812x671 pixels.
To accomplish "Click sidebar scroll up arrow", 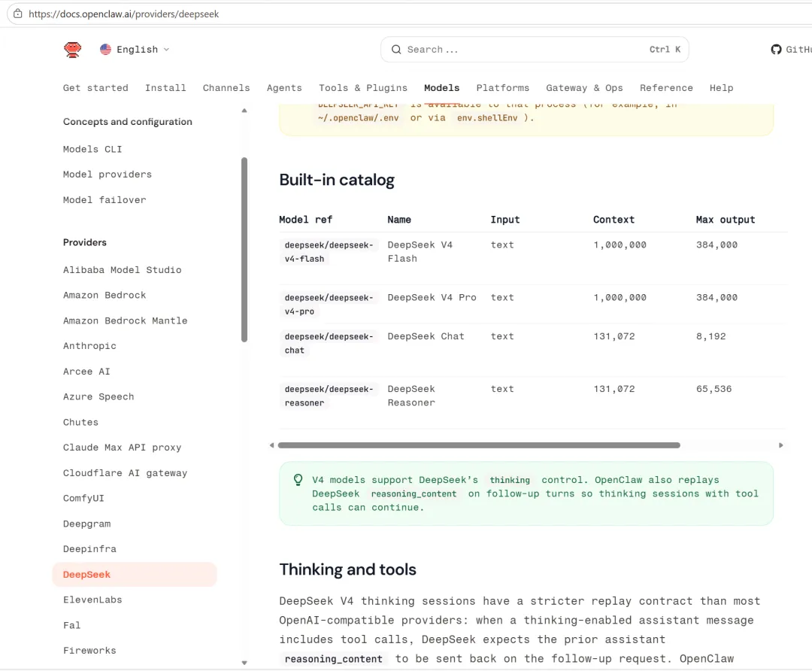I will 244,111.
